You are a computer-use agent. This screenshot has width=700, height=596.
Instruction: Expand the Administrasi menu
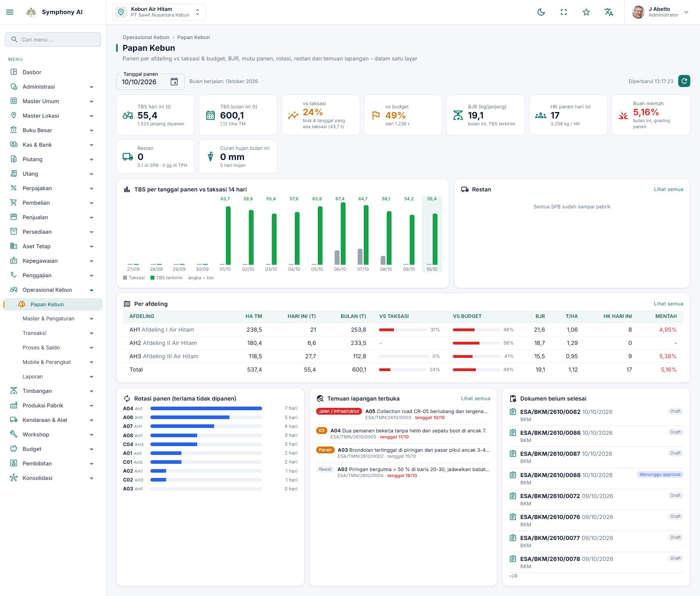[53, 87]
